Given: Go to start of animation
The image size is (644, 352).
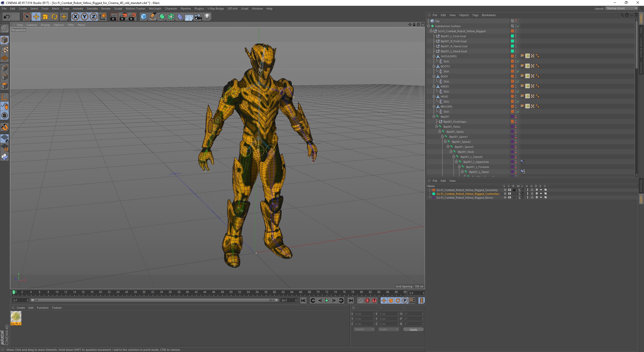Looking at the screenshot, I should click(x=303, y=300).
